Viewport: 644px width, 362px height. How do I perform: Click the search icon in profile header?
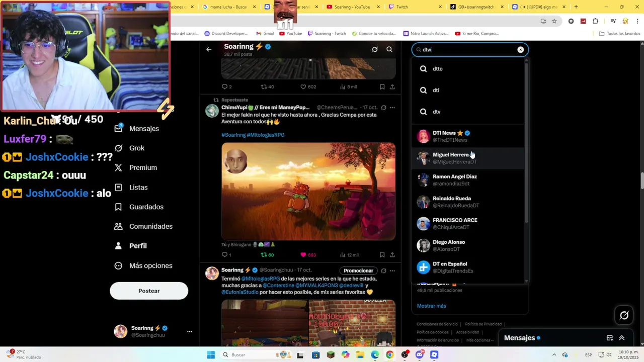pyautogui.click(x=389, y=49)
